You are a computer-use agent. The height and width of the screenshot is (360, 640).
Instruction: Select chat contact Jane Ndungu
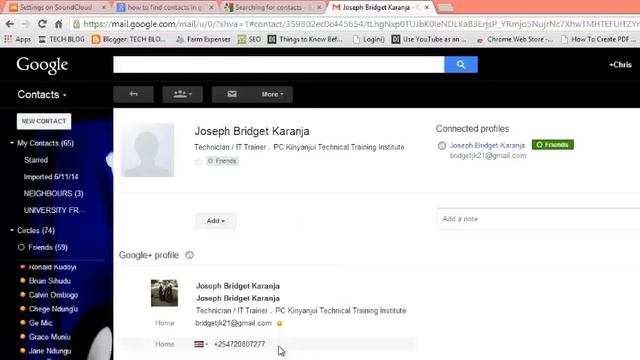[x=50, y=351]
